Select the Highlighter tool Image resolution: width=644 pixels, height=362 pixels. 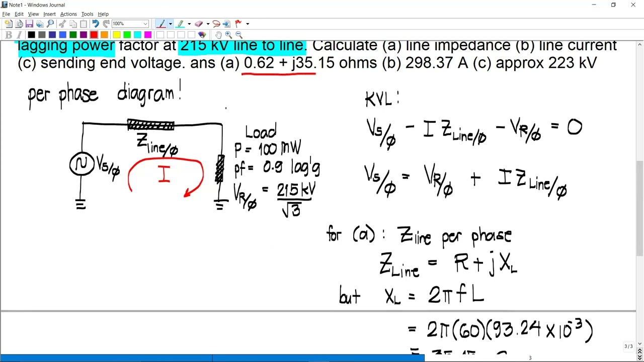click(180, 24)
